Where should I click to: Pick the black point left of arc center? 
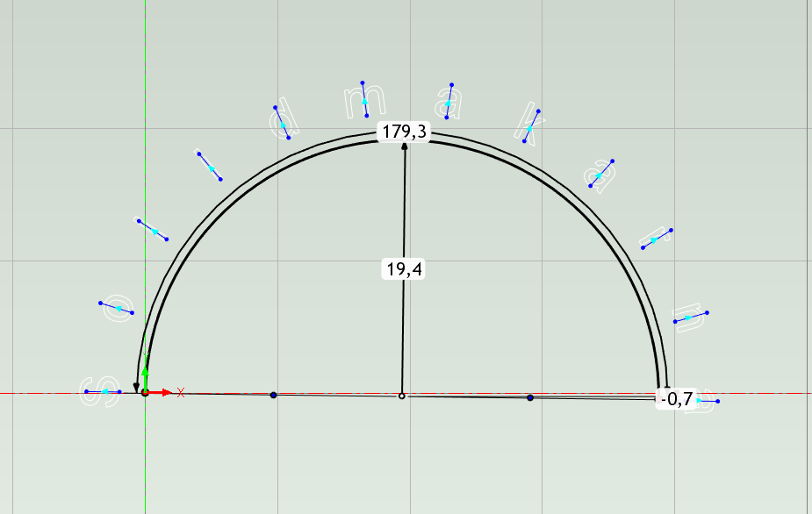(x=273, y=395)
